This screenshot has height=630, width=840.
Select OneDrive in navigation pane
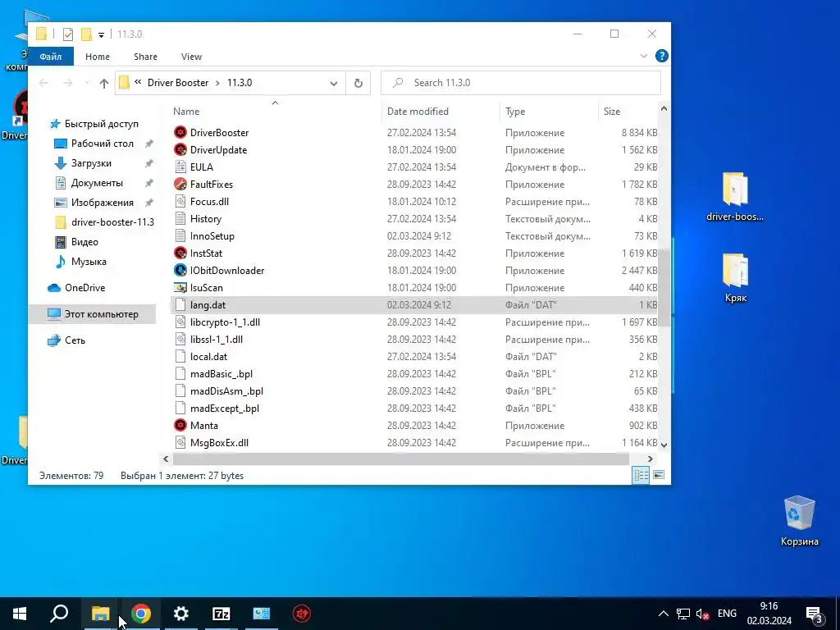click(84, 288)
